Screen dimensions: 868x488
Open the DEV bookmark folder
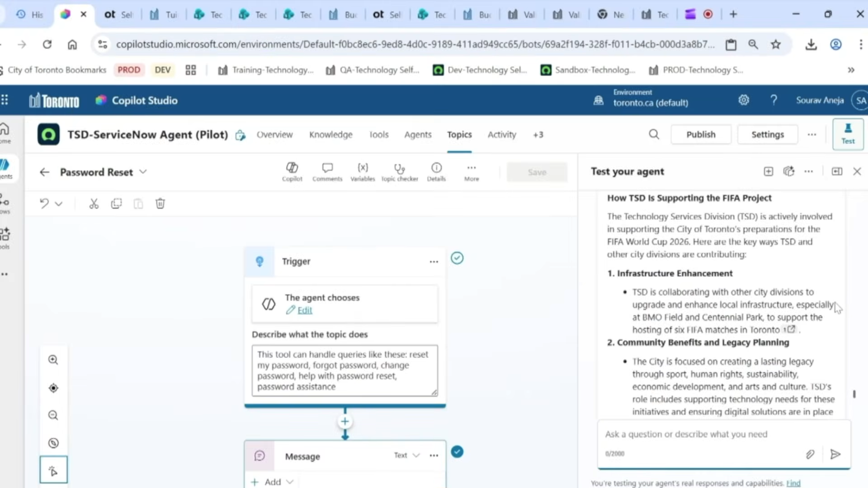[x=163, y=70]
